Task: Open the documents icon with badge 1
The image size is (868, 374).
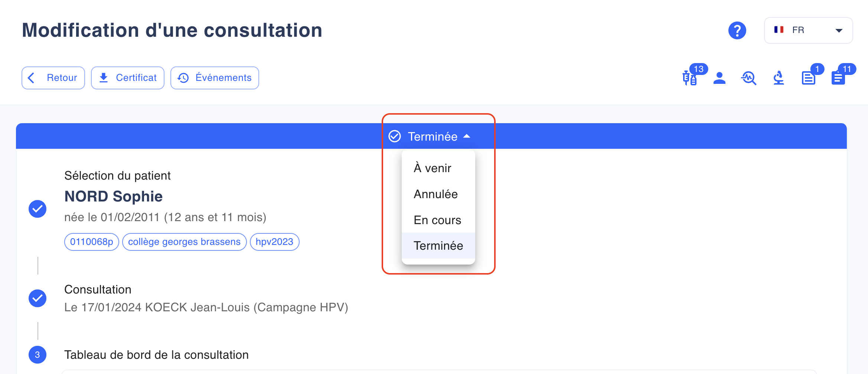Action: coord(808,78)
